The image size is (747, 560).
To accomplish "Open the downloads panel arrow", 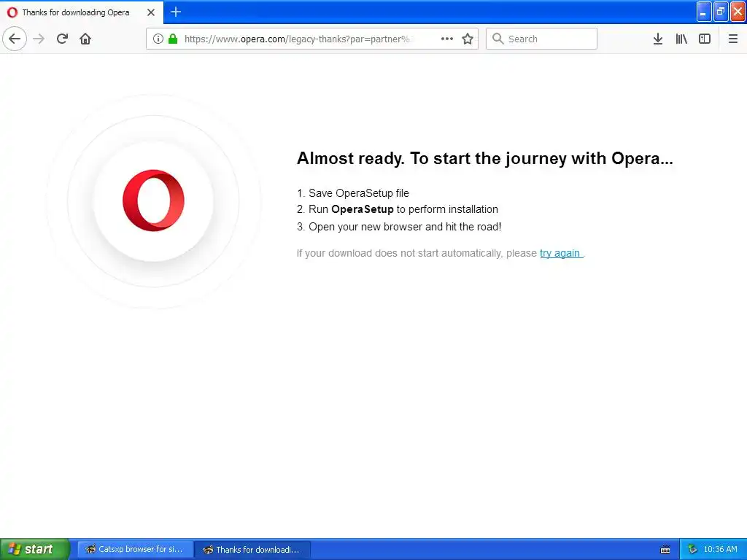I will tap(658, 39).
